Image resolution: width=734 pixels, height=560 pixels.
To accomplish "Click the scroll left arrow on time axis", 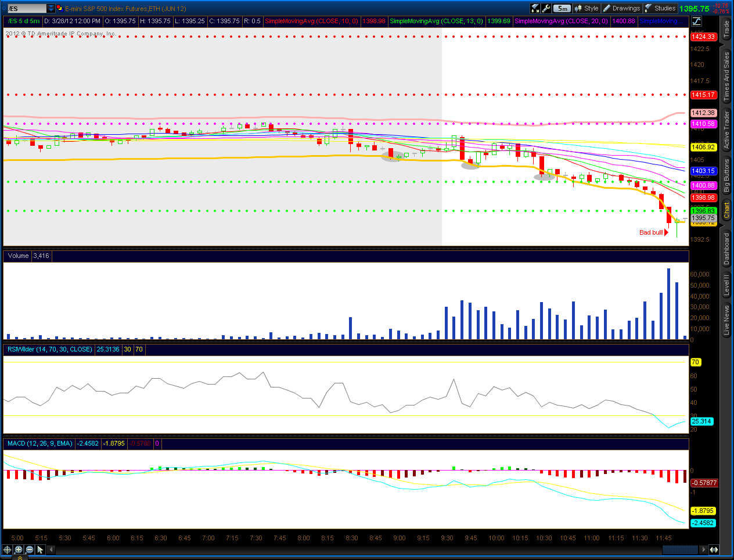I will point(51,550).
